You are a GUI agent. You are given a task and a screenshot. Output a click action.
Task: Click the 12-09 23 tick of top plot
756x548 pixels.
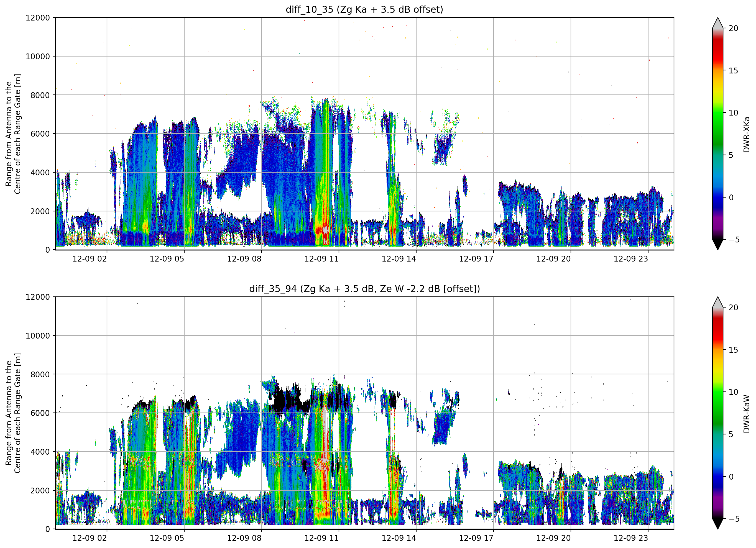tap(631, 259)
